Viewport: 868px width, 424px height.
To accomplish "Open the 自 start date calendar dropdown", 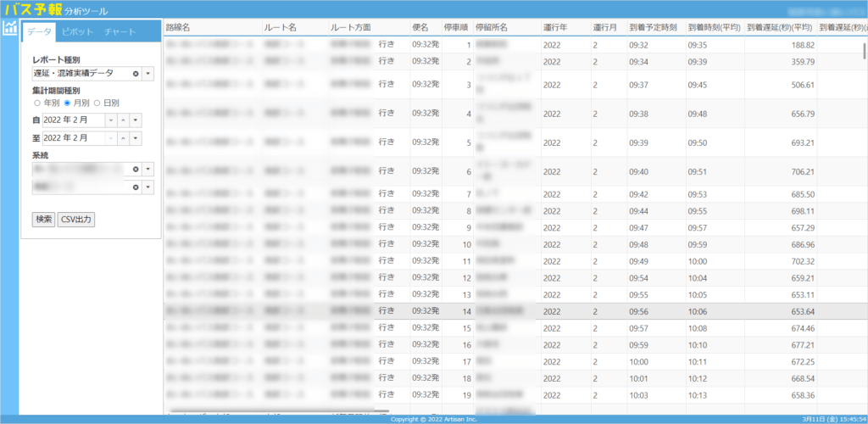I will point(136,120).
